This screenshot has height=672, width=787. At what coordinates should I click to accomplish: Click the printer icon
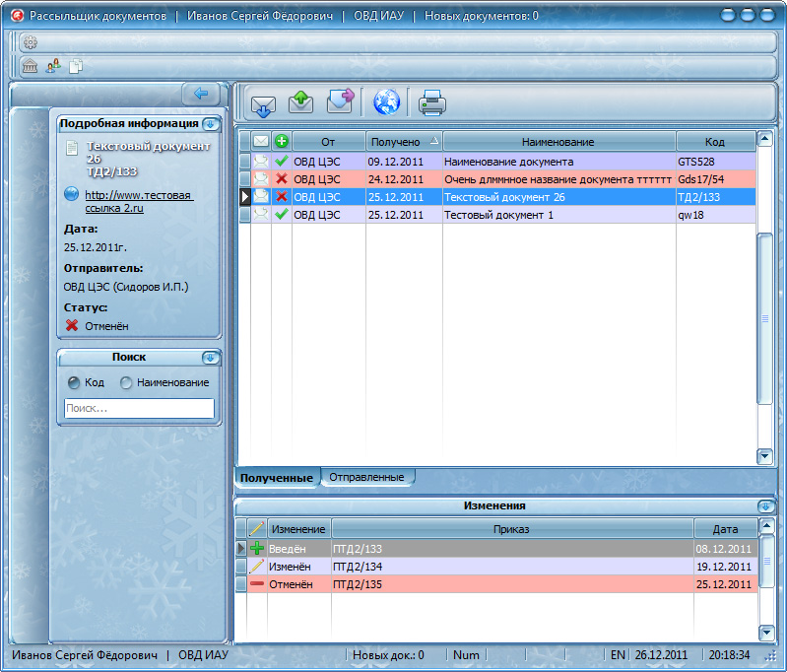pyautogui.click(x=432, y=102)
